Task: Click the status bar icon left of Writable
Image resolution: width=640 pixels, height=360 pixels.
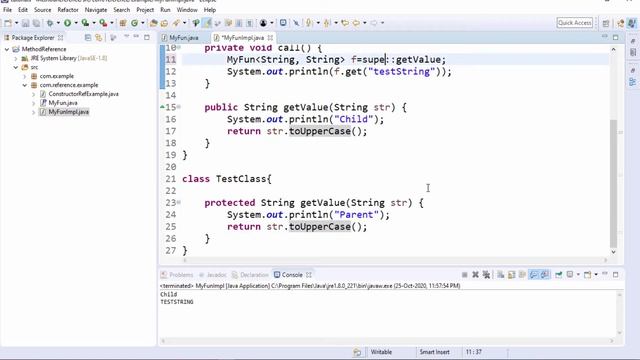Action: pyautogui.click(x=357, y=352)
